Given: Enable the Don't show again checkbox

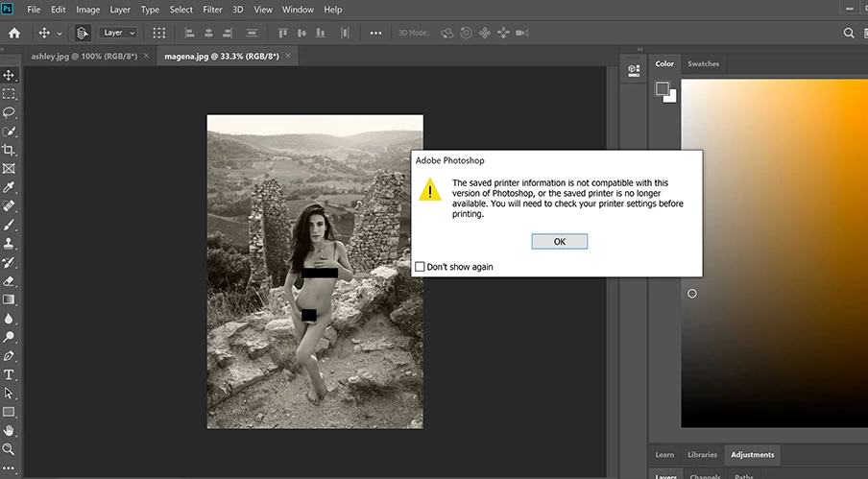Looking at the screenshot, I should pyautogui.click(x=420, y=267).
